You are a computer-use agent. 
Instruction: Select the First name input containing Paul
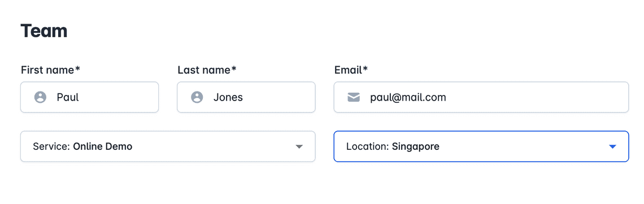tap(89, 97)
